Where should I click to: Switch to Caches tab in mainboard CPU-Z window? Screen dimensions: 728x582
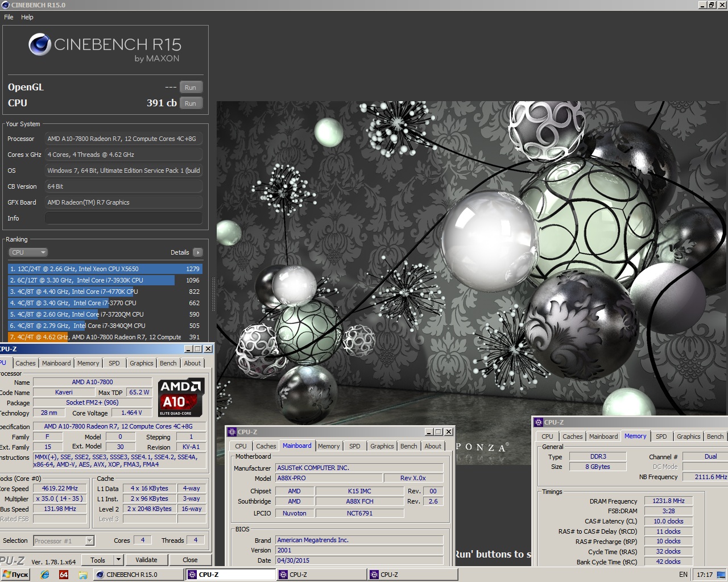tap(266, 446)
